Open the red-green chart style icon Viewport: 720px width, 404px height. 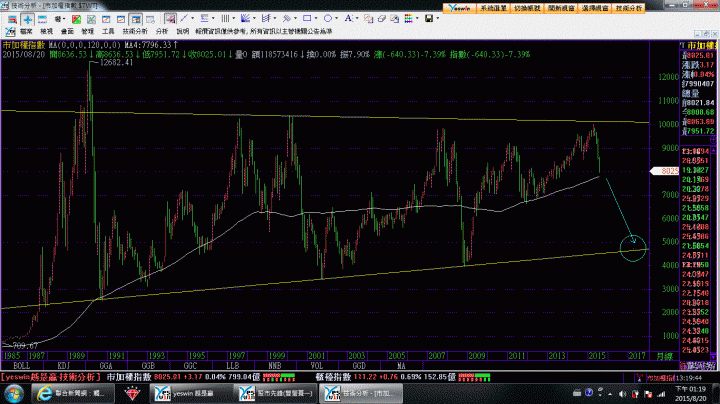click(76, 19)
